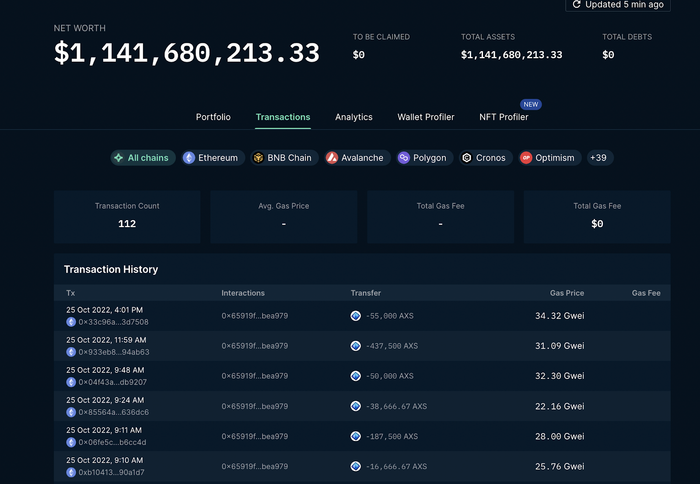Filter transactions by Ethereum chain
This screenshot has width=700, height=484.
[x=213, y=158]
